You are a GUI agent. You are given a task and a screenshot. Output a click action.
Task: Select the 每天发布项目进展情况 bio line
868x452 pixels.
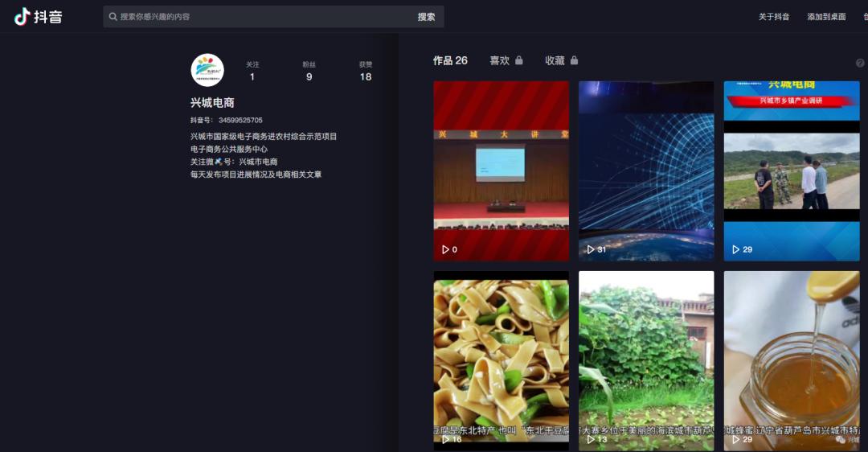(x=256, y=175)
